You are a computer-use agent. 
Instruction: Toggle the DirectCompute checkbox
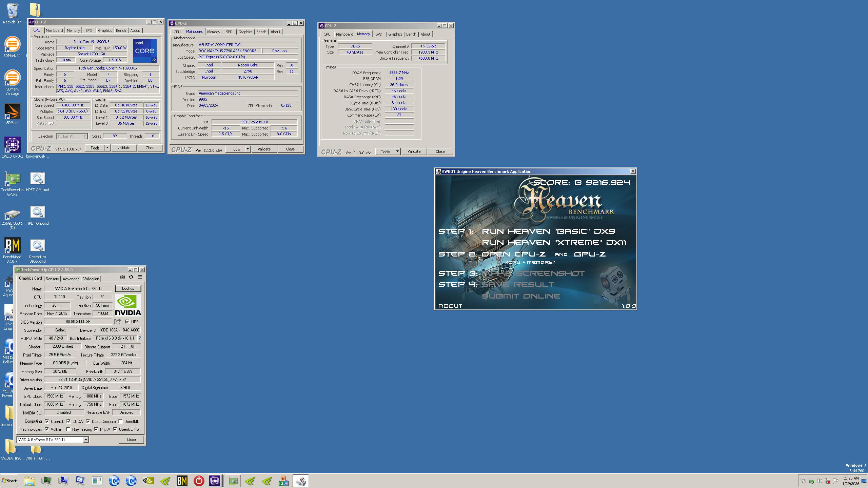[x=88, y=421]
